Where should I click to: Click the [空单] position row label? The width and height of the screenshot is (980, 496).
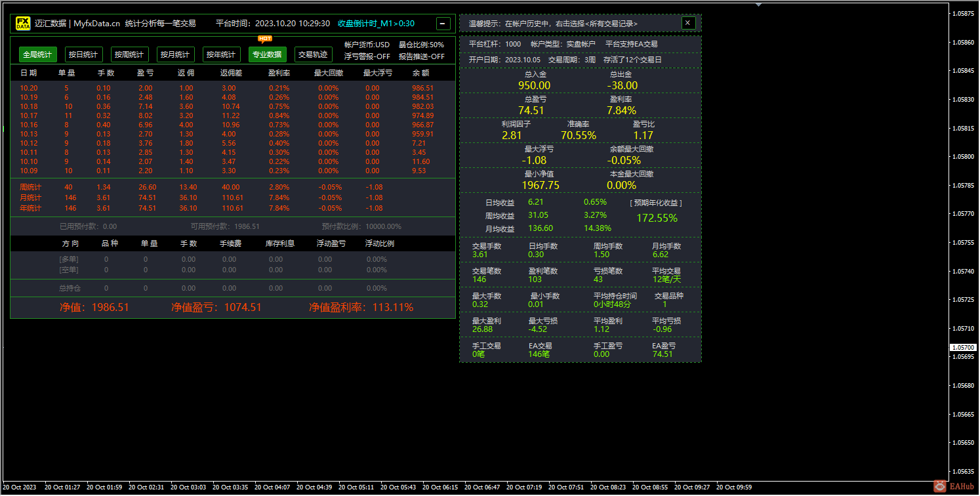click(x=69, y=270)
